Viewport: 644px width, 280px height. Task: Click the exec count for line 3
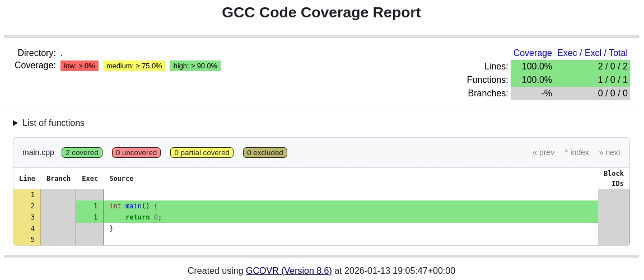[x=90, y=217]
